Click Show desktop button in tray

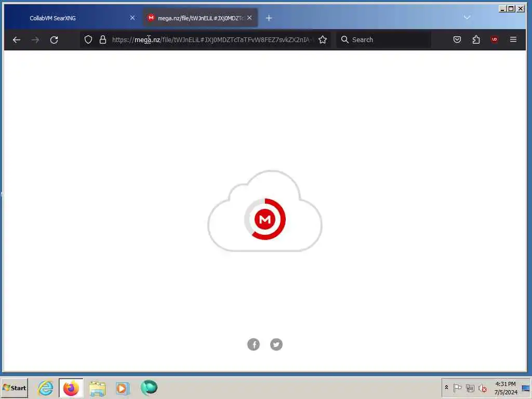(526, 388)
